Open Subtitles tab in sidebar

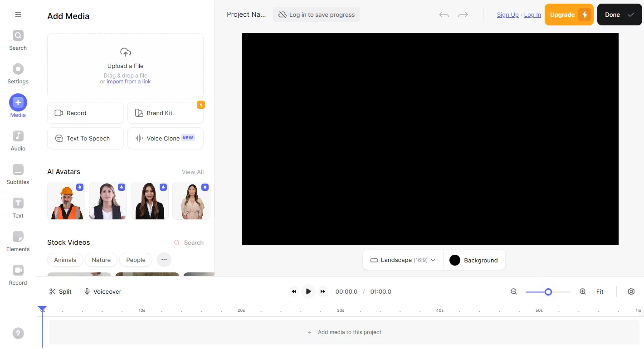pyautogui.click(x=18, y=174)
